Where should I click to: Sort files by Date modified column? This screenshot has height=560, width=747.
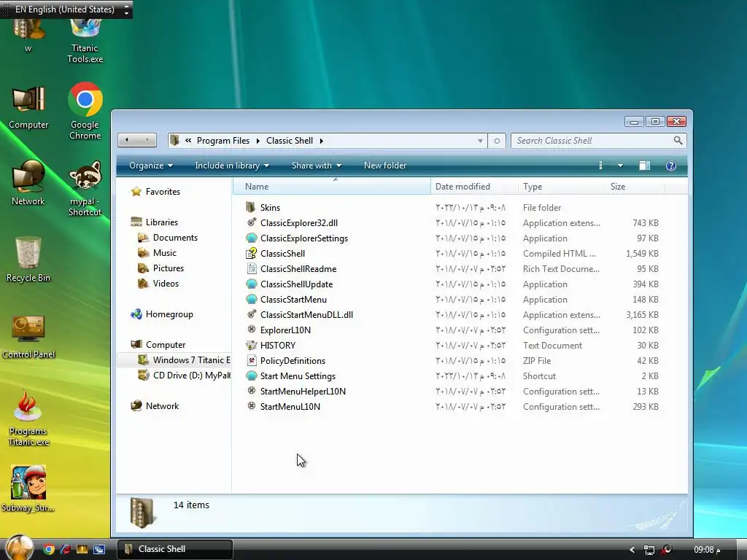pyautogui.click(x=474, y=187)
